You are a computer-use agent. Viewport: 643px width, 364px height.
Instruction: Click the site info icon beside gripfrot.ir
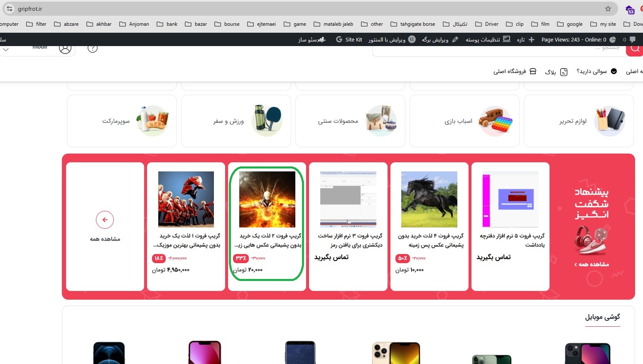coord(10,9)
